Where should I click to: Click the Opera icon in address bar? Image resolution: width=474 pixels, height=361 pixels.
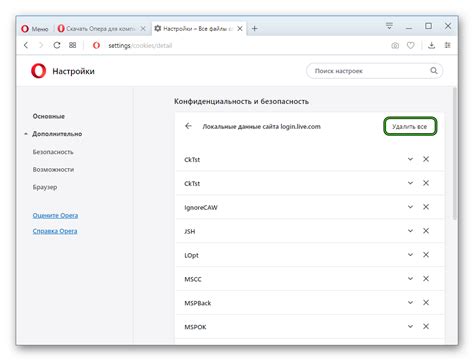(96, 45)
